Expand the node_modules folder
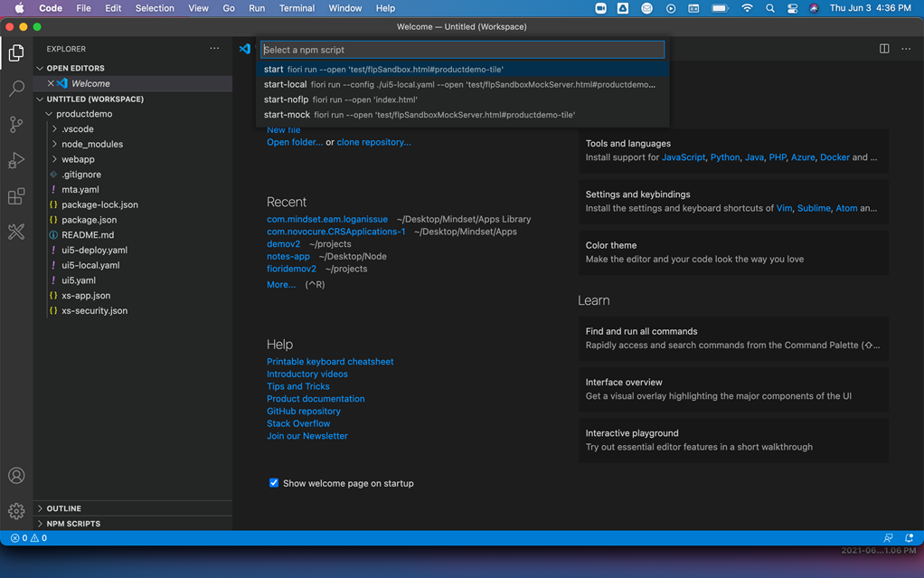Image resolution: width=924 pixels, height=578 pixels. [55, 144]
